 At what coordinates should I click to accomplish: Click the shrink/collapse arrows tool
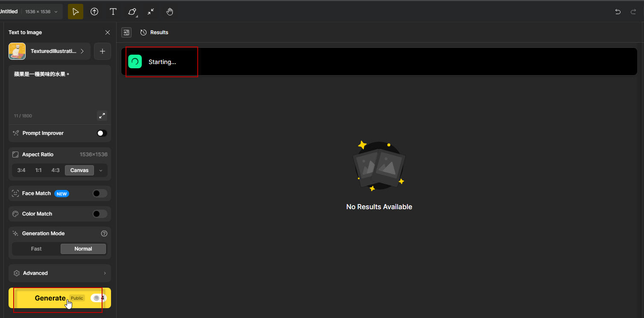pos(151,12)
